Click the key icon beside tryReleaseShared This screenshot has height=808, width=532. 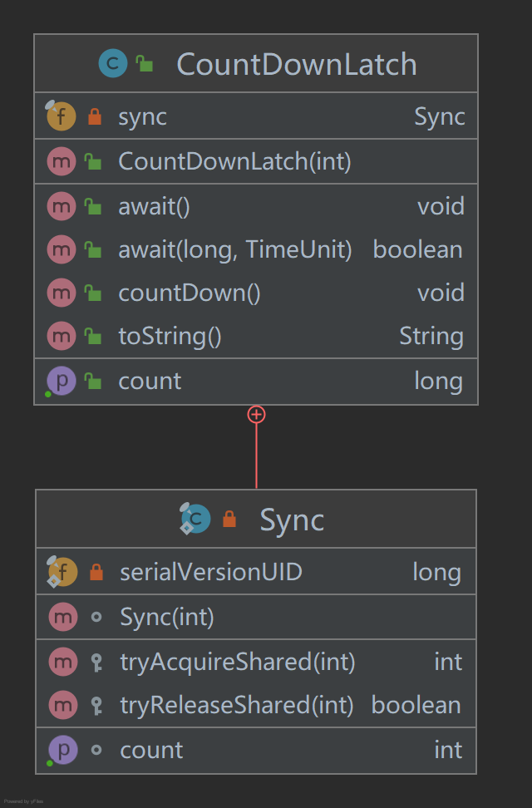(x=96, y=706)
